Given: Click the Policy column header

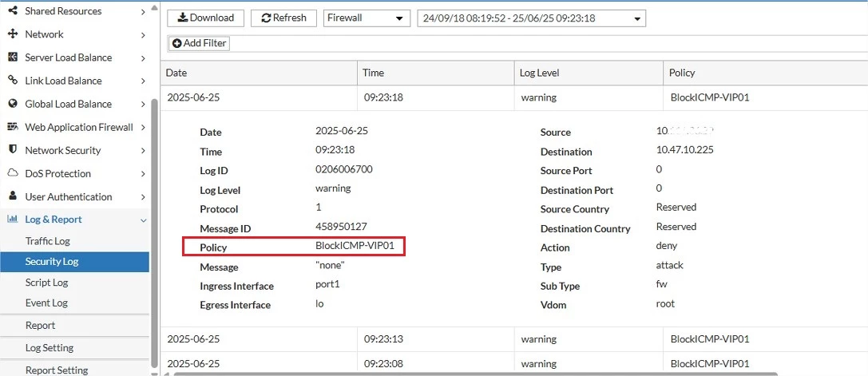Looking at the screenshot, I should click(766, 73).
